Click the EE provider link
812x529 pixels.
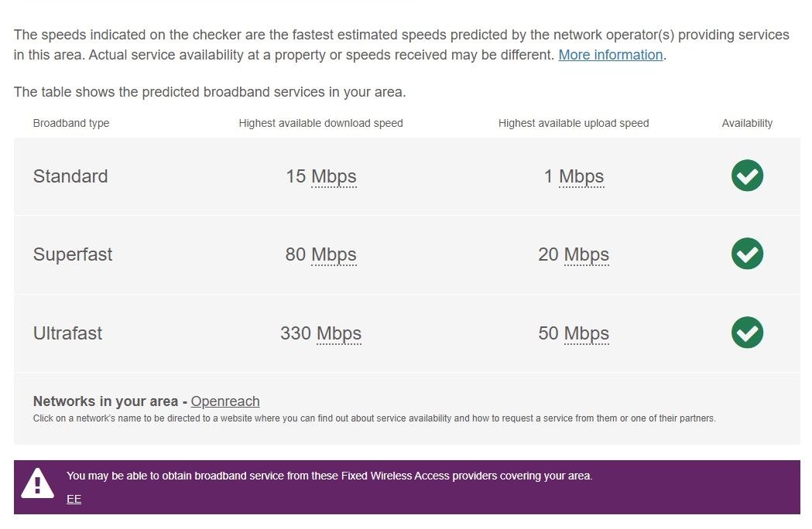click(74, 499)
